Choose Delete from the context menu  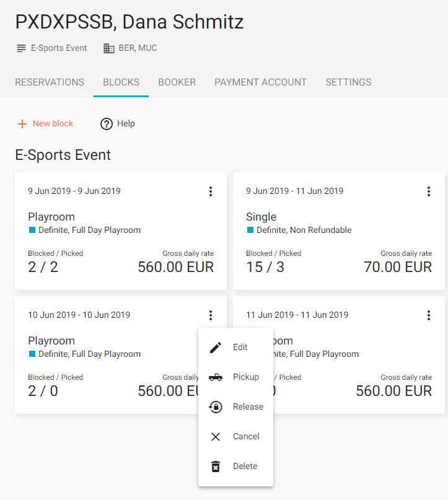click(235, 466)
